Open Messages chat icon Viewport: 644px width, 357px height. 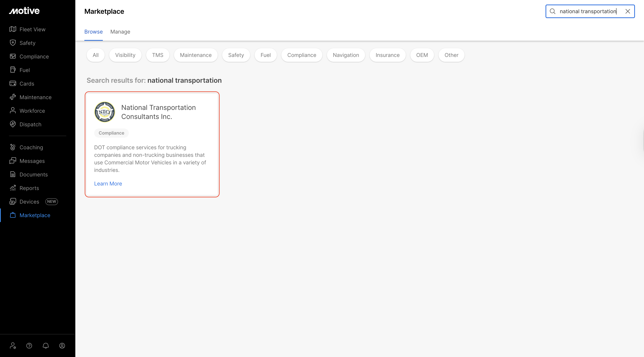[x=13, y=161]
